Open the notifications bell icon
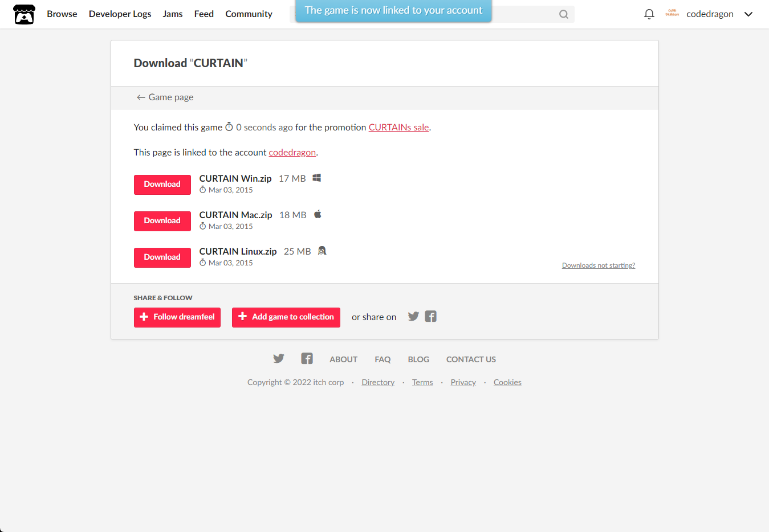Screen dimensions: 769x532 649,14
